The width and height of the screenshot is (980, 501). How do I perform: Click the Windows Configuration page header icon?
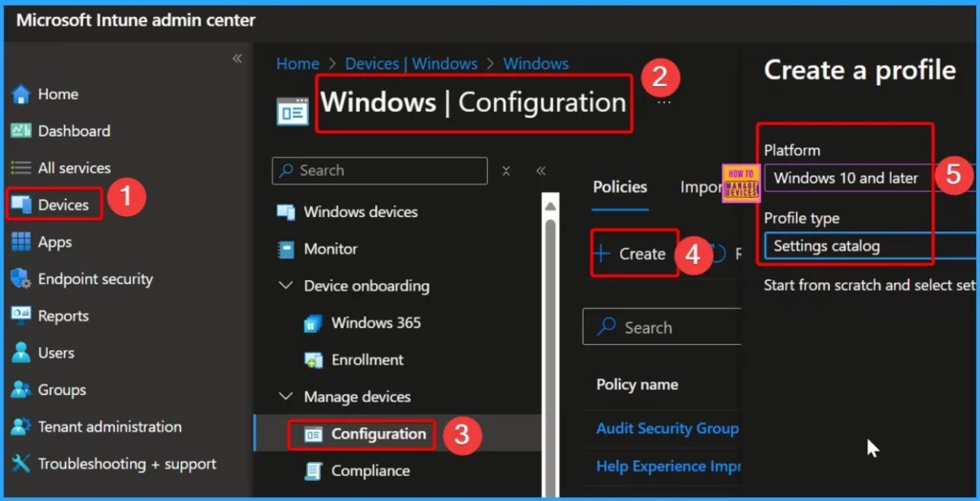point(293,111)
